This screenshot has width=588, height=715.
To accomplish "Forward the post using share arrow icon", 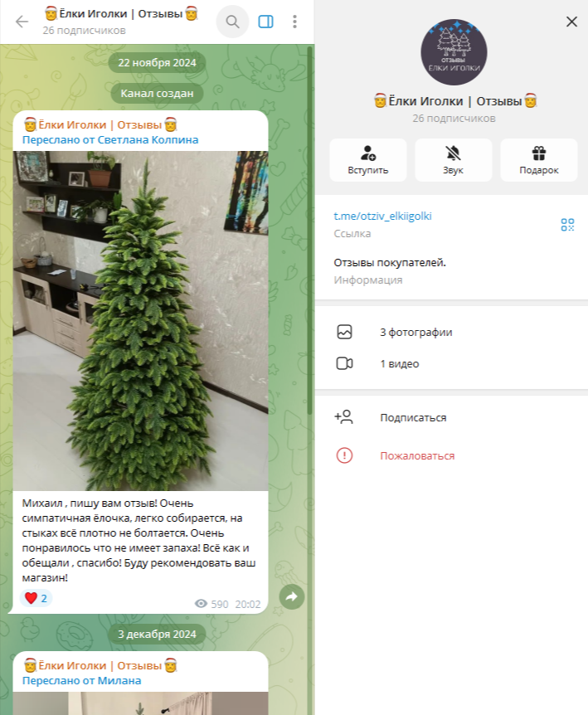I will tap(292, 596).
